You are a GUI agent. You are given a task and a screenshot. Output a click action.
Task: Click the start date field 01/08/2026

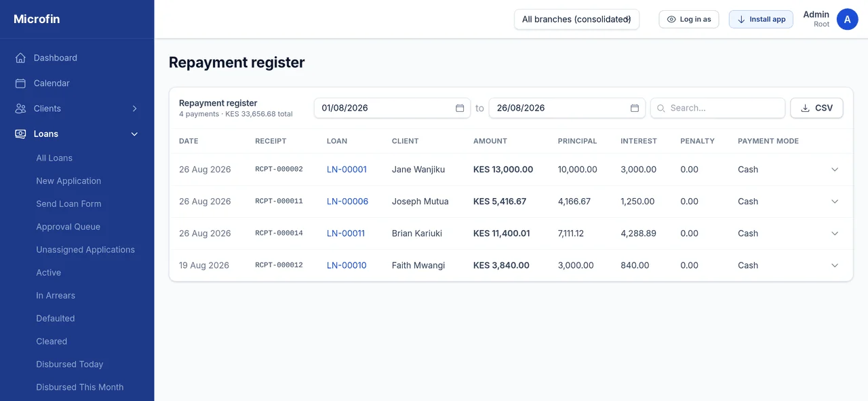click(x=392, y=108)
